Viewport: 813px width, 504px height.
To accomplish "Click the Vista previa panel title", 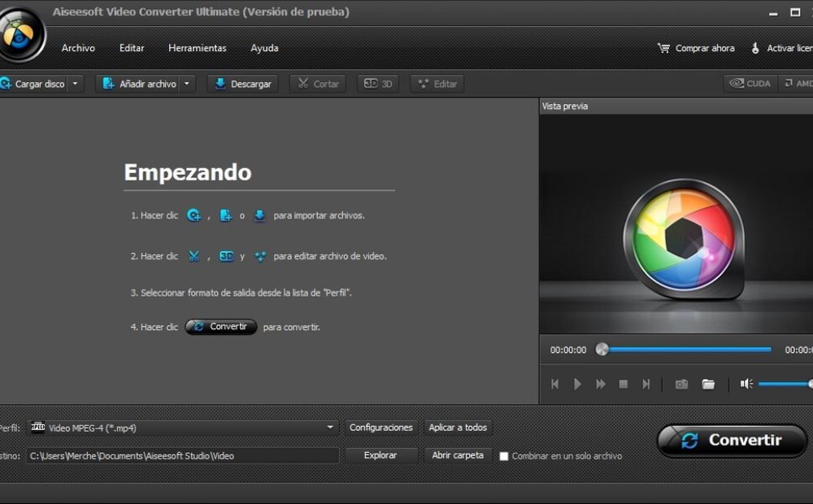I will tap(565, 106).
